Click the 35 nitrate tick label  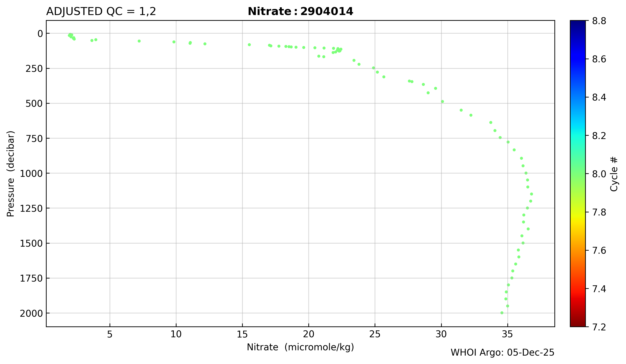[x=507, y=335]
